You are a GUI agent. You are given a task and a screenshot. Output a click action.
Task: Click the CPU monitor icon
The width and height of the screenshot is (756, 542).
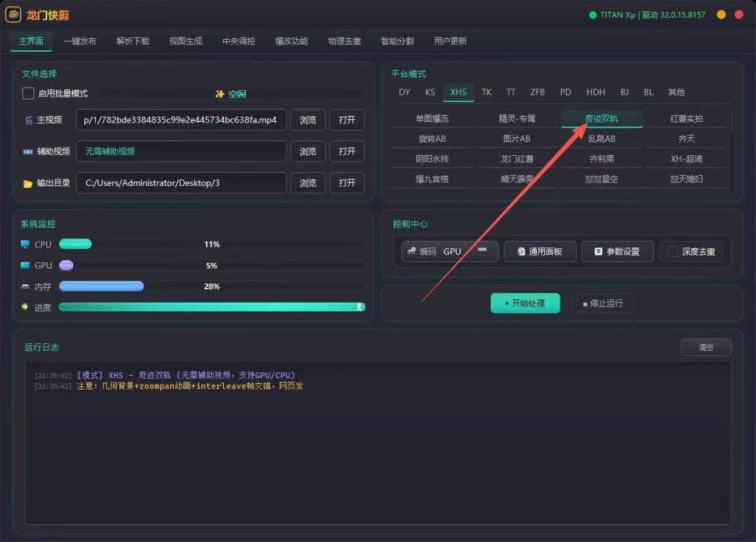(25, 244)
